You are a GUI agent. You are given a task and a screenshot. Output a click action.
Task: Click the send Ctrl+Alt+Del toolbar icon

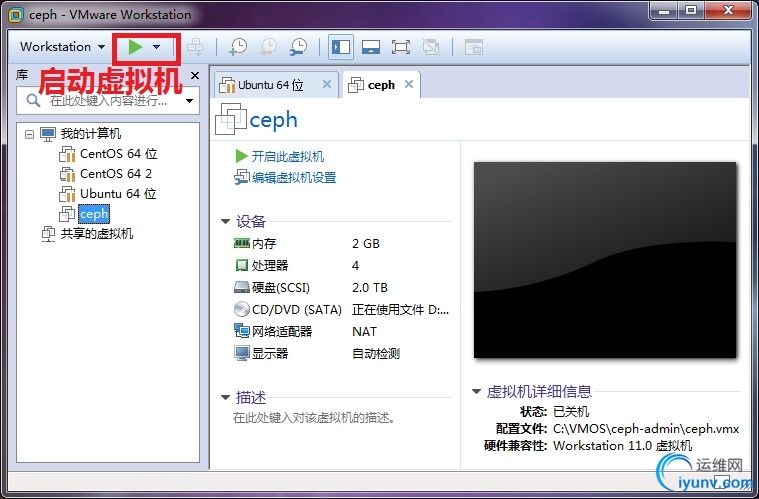[195, 47]
